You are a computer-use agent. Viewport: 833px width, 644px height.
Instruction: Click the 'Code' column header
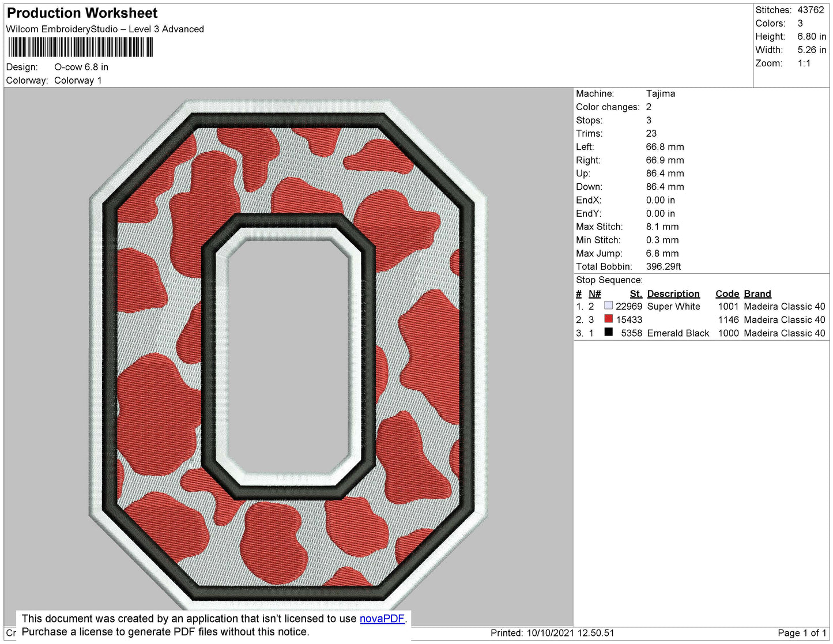click(728, 293)
